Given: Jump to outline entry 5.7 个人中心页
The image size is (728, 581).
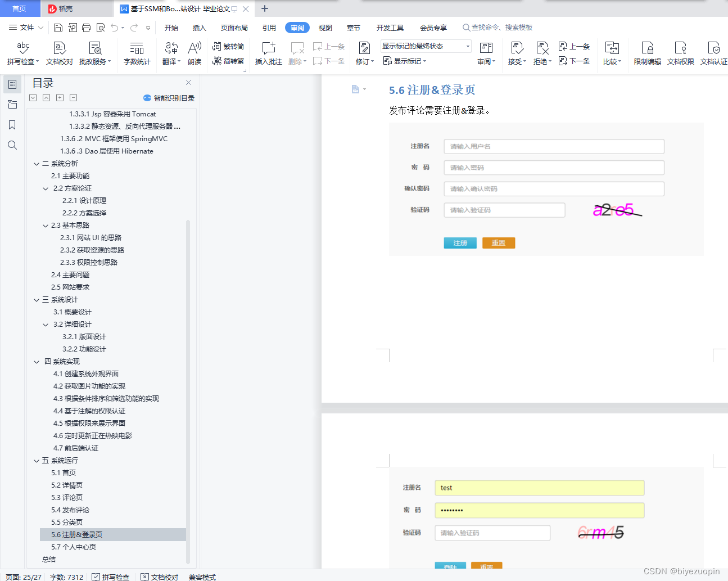Looking at the screenshot, I should [74, 547].
